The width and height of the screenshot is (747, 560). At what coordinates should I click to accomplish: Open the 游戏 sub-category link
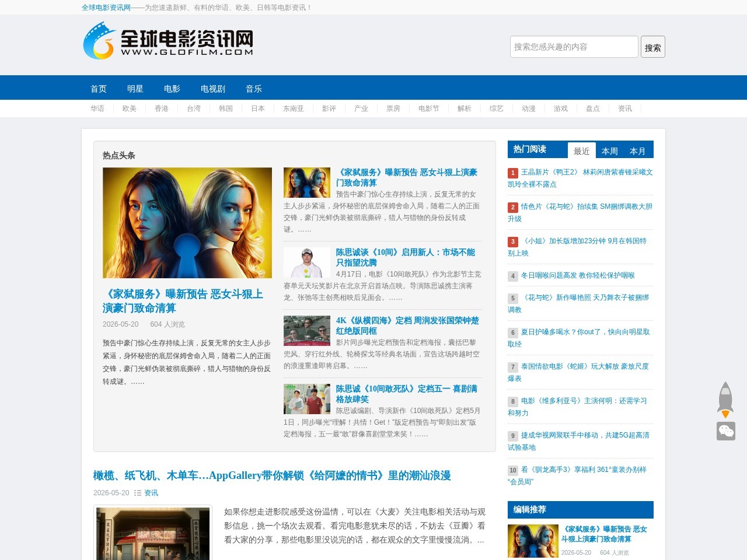pyautogui.click(x=561, y=108)
